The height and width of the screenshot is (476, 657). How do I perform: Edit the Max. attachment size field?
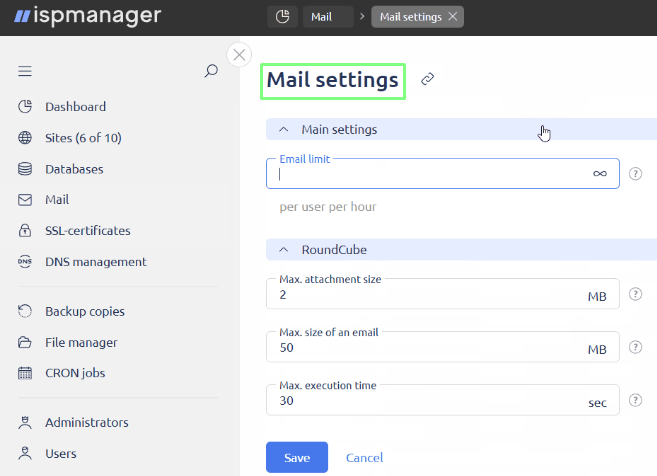coord(442,294)
